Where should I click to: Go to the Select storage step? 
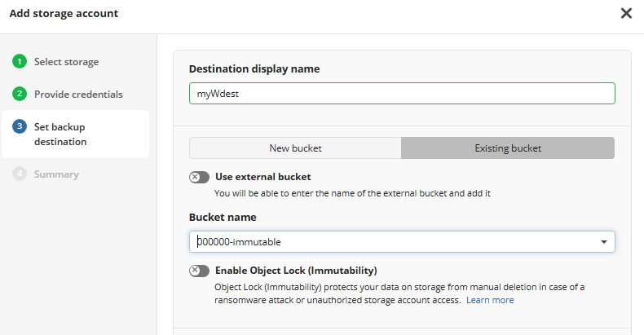67,62
